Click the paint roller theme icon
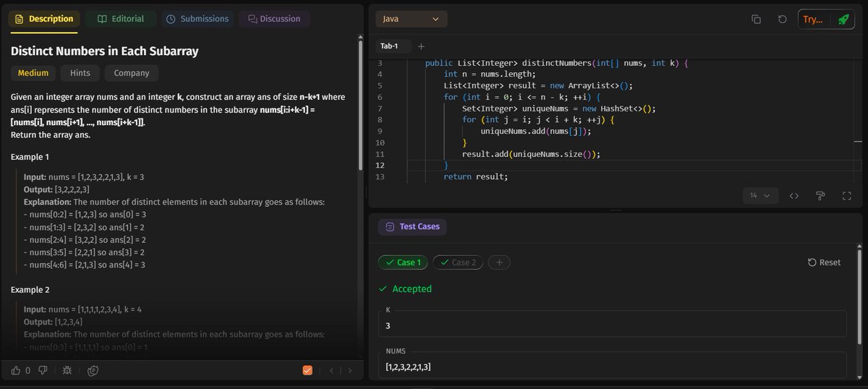The height and width of the screenshot is (389, 868). (x=820, y=195)
